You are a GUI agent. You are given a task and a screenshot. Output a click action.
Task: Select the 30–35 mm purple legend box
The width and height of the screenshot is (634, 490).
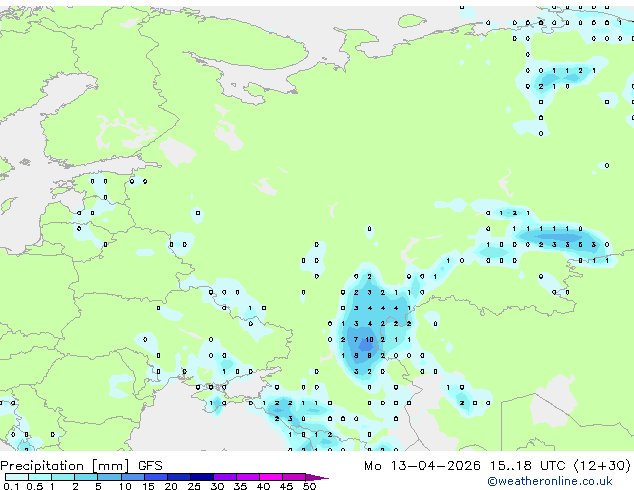225,477
